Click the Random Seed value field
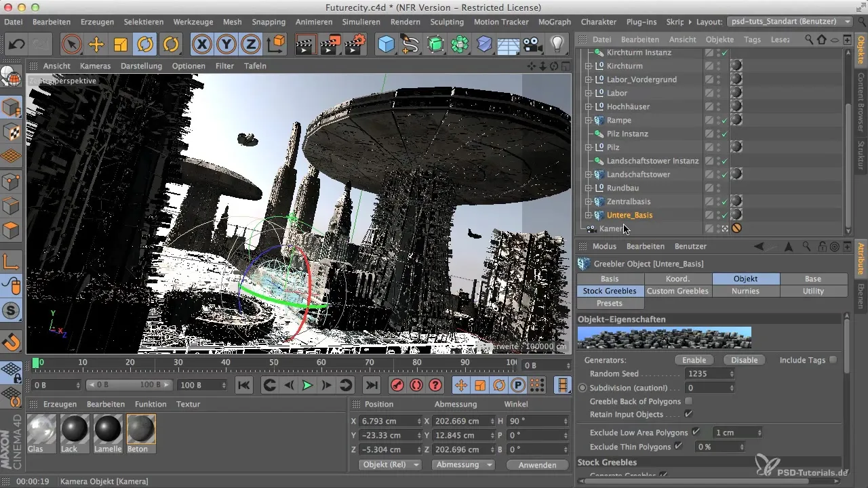Screen dimensions: 868x488 709,373
